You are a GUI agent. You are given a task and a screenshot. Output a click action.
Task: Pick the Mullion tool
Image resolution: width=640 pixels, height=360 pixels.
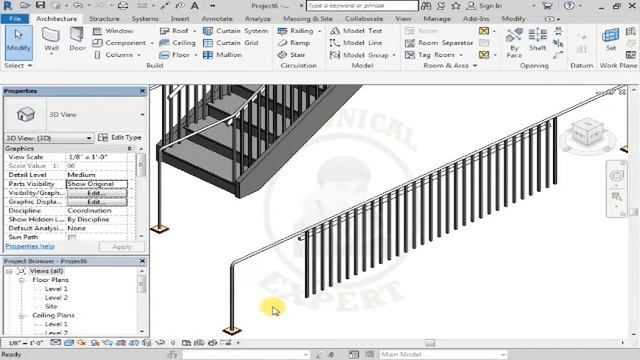point(222,55)
